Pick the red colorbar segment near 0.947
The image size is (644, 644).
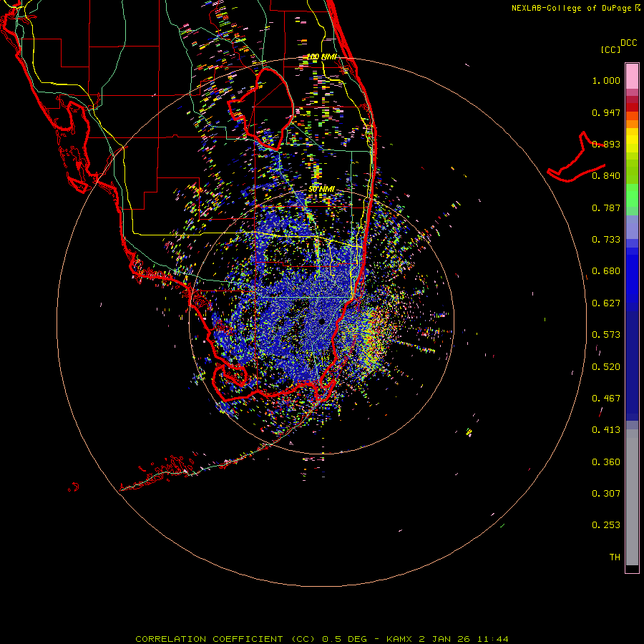(x=632, y=107)
